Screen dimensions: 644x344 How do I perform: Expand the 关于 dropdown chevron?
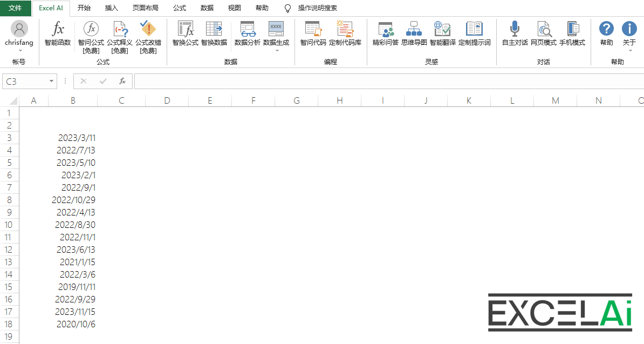point(630,51)
